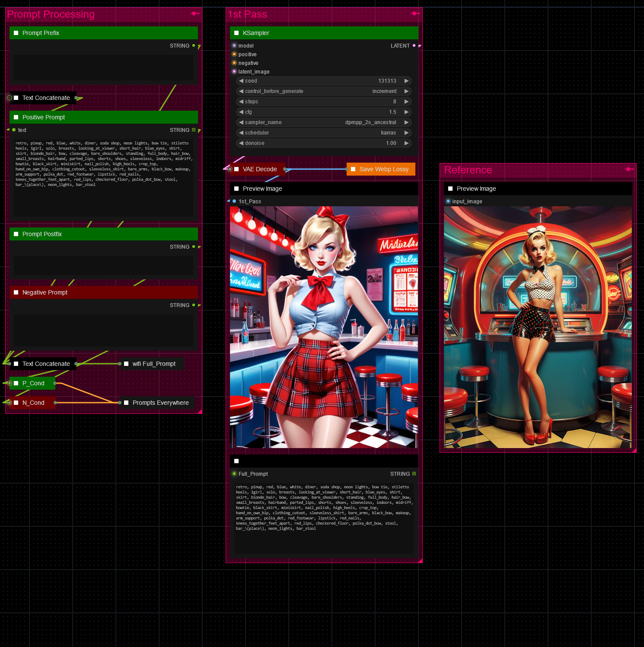Screen dimensions: 644x647
Task: Collapse the KSampler node
Action: click(236, 33)
